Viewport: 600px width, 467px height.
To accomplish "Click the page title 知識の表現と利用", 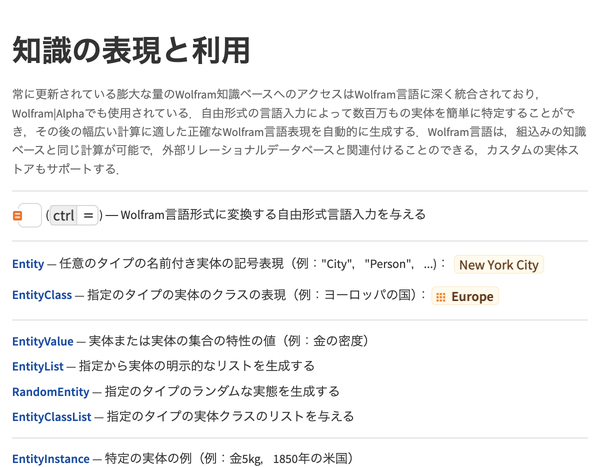I will (131, 51).
